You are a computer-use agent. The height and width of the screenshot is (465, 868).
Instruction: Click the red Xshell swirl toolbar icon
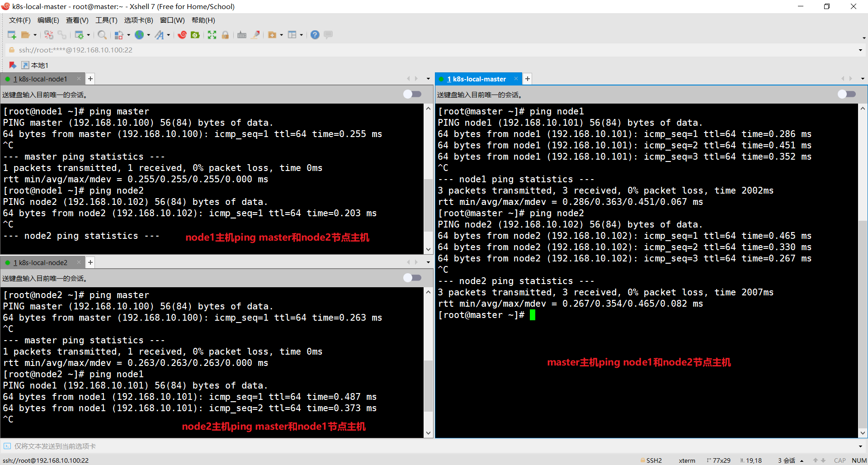(182, 35)
